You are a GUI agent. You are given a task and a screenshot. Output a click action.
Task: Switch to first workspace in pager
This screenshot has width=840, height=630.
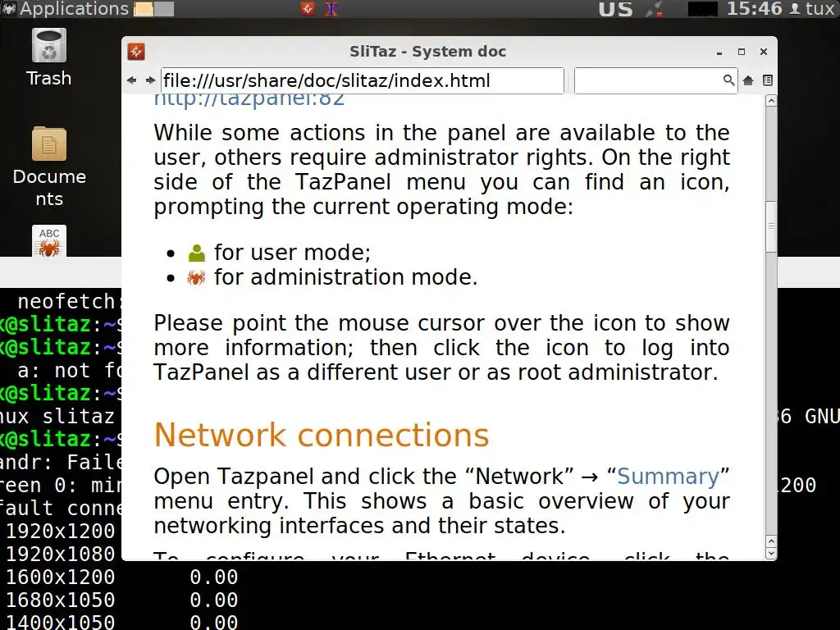click(144, 9)
